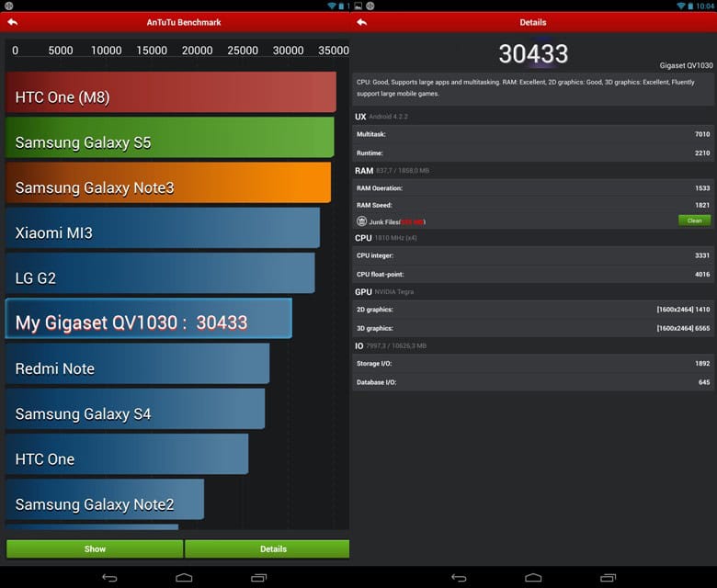Select the orange Samsung Galaxy Note3 bar
Image resolution: width=717 pixels, height=588 pixels.
[x=168, y=182]
